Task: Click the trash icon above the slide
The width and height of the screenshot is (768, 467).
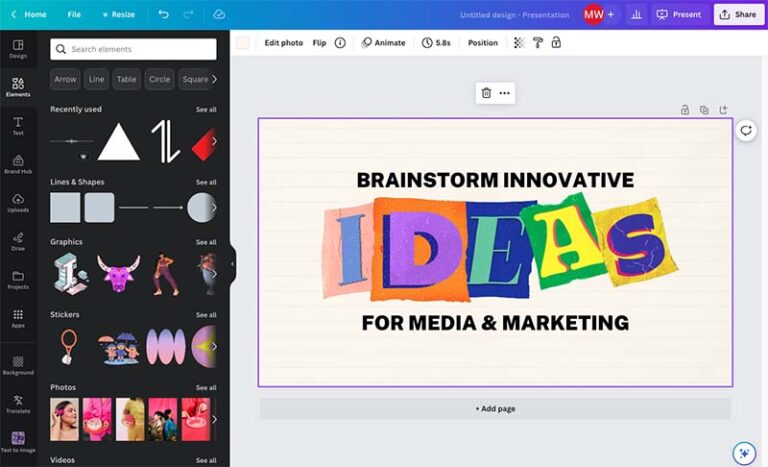Action: pos(486,93)
